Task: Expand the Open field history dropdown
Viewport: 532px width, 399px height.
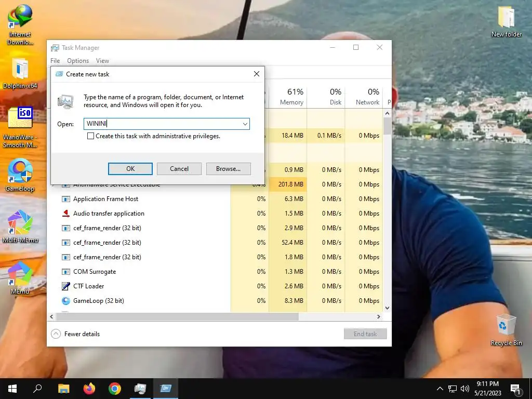Action: tap(245, 124)
